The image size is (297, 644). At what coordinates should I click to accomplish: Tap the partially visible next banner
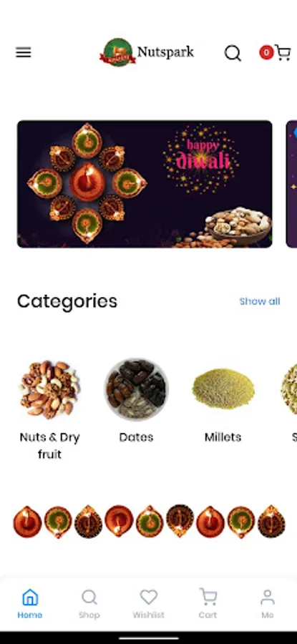[x=291, y=184]
